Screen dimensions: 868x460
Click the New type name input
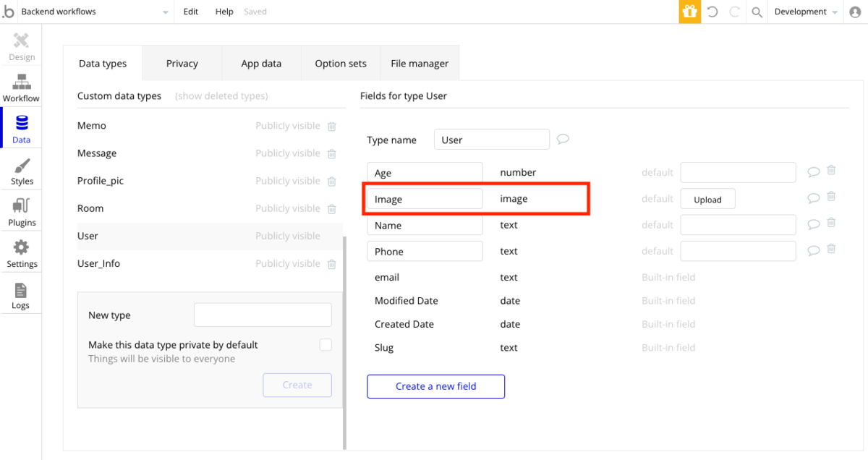point(263,315)
